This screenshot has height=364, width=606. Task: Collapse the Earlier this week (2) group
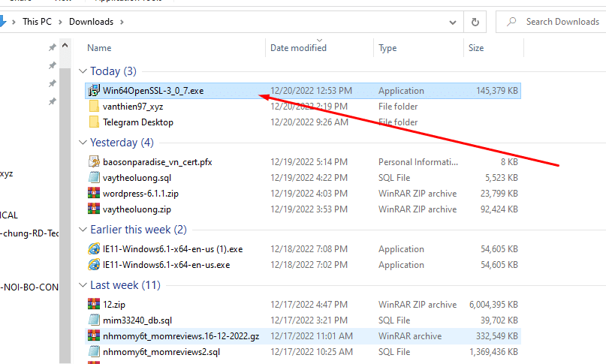[83, 230]
